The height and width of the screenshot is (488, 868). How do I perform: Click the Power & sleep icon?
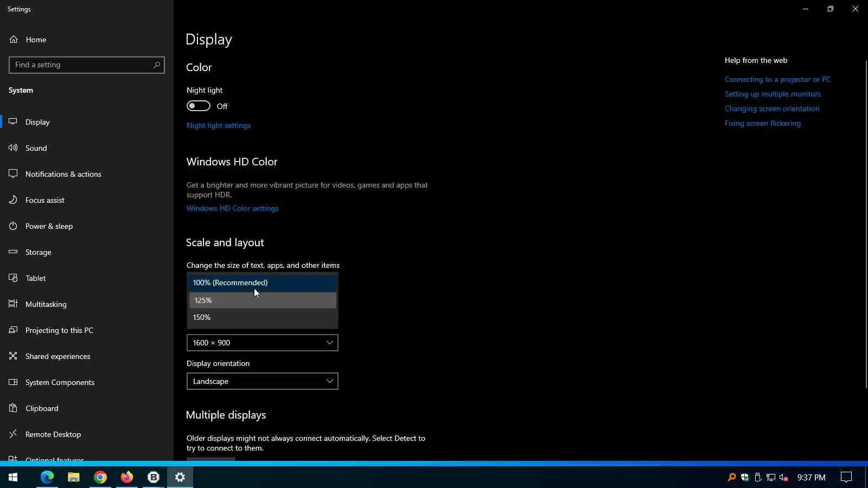click(x=13, y=226)
